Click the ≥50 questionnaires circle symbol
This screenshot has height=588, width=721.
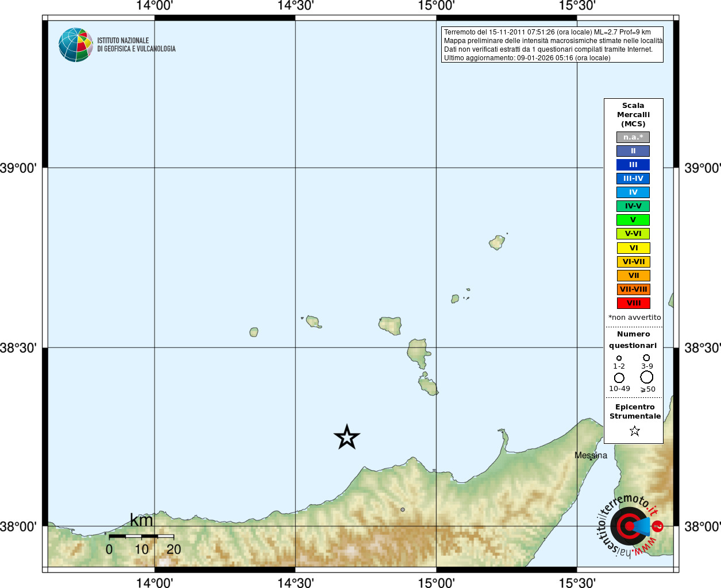647,377
